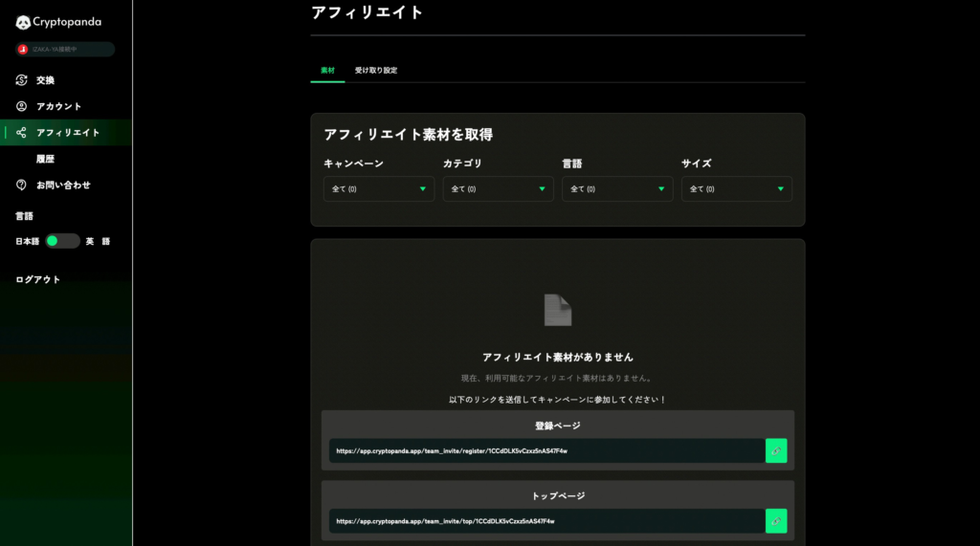Expand the カテゴリ dropdown
Image resolution: width=980 pixels, height=546 pixels.
(x=498, y=189)
